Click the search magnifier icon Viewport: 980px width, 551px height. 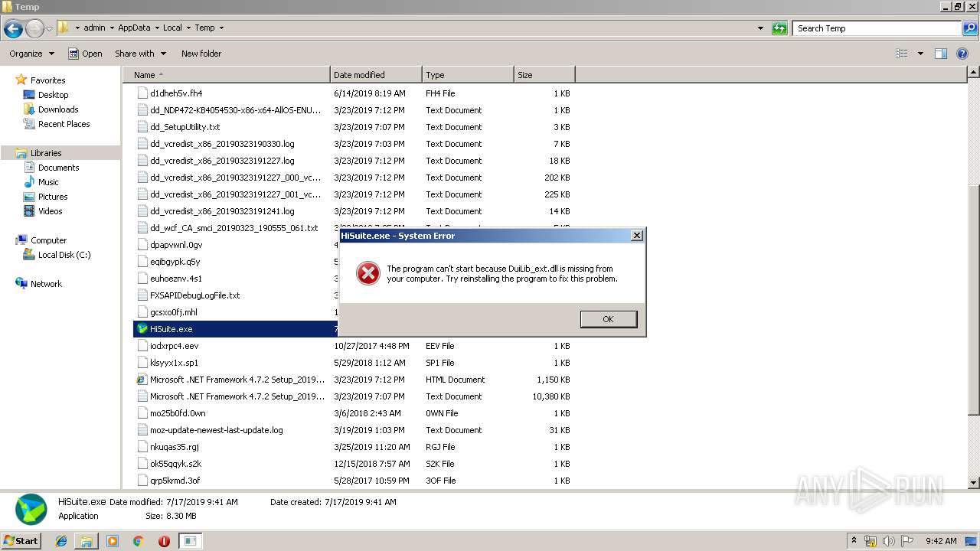[969, 28]
